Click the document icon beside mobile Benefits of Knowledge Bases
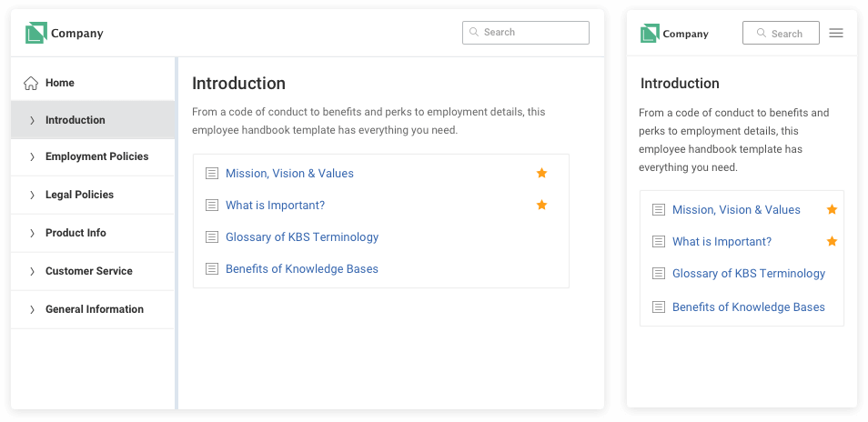 pos(658,307)
